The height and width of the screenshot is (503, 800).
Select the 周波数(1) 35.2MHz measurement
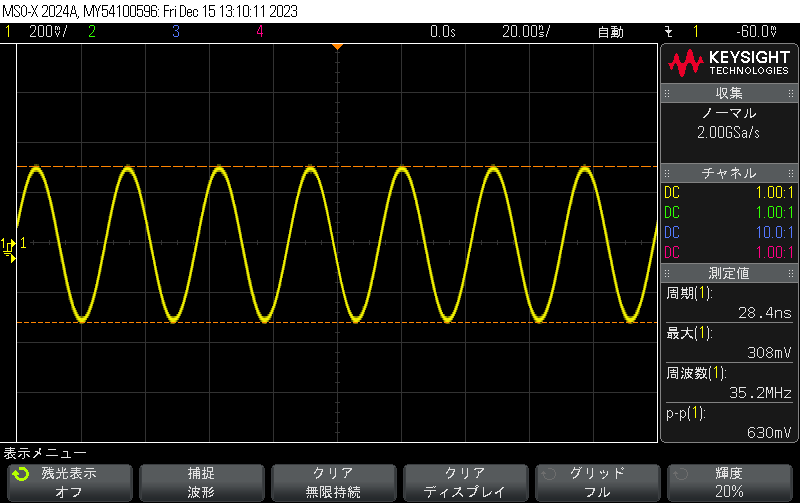729,383
